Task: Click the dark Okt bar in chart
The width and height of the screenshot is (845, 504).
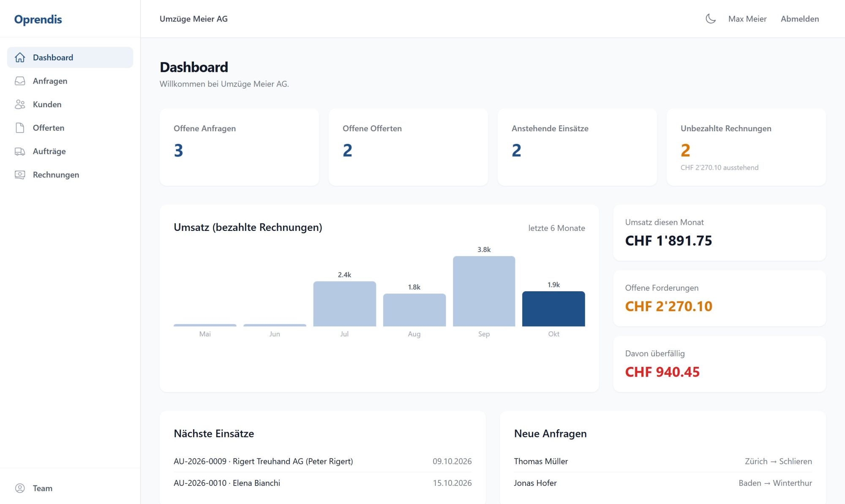Action: (553, 309)
